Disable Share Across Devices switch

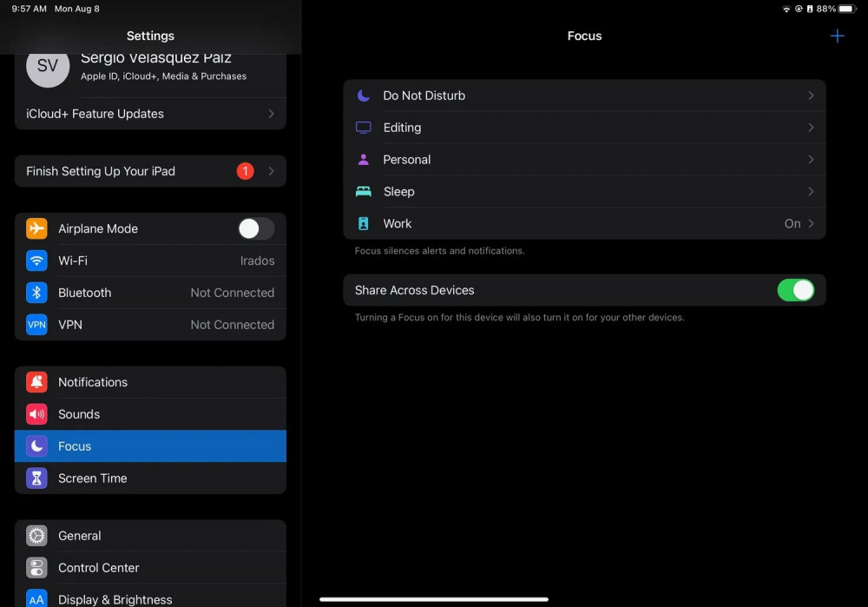795,290
